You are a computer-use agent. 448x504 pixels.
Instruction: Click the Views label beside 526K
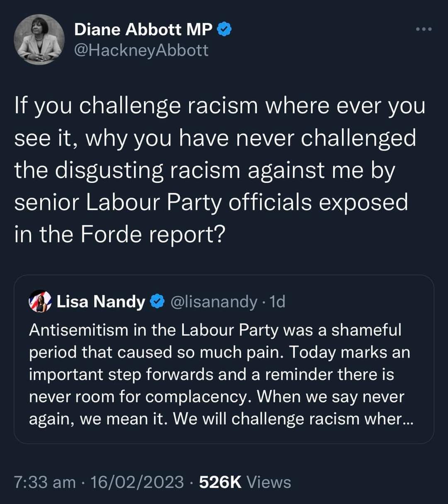(x=269, y=482)
